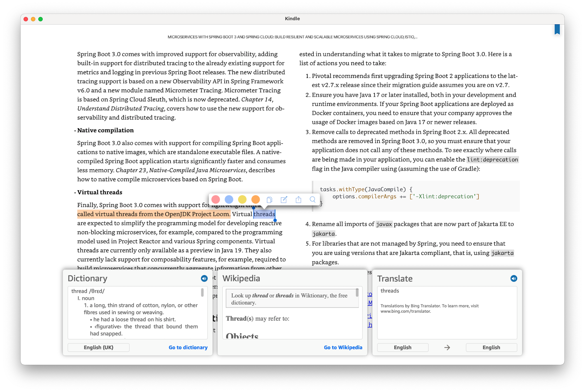Click the book title header text
Image resolution: width=585 pixels, height=392 pixels.
[292, 37]
